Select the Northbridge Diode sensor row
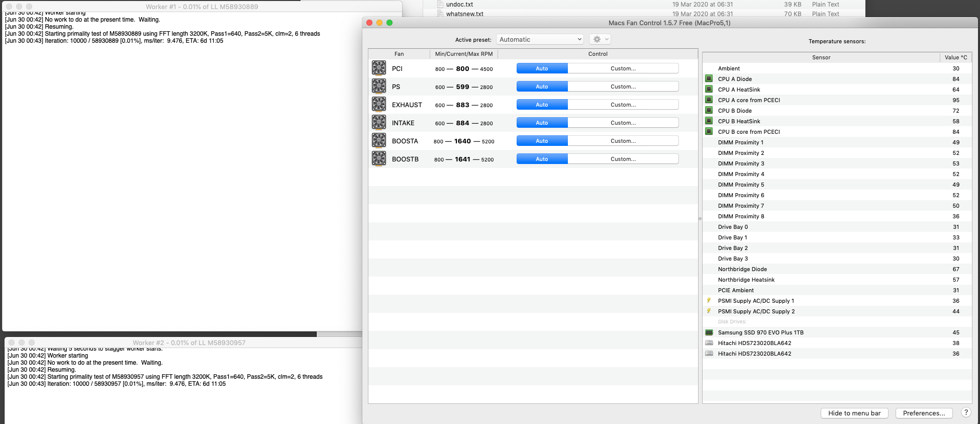Viewport: 980px width, 424px height. (x=837, y=269)
